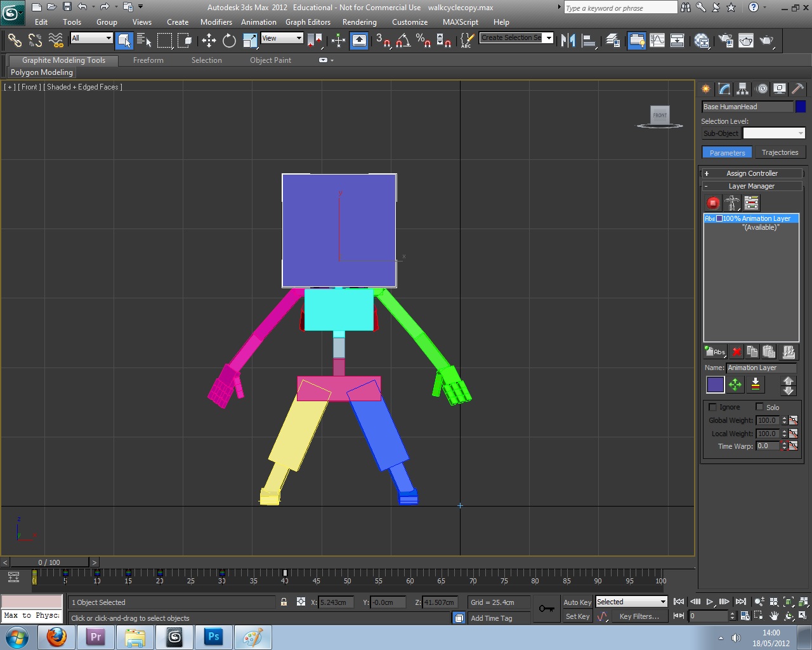
Task: Open the reference coordinate View dropdown
Action: coord(282,38)
